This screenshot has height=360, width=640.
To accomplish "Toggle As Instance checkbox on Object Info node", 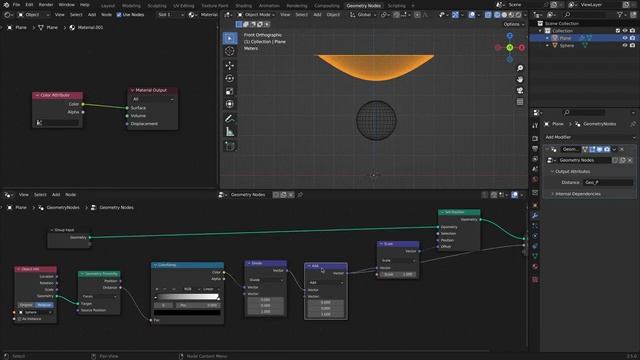I will pos(19,319).
